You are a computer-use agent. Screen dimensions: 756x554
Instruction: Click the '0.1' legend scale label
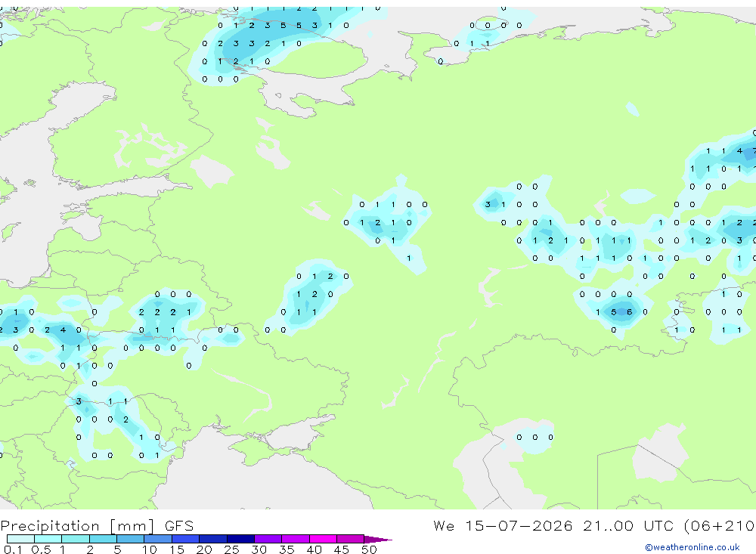pos(13,549)
